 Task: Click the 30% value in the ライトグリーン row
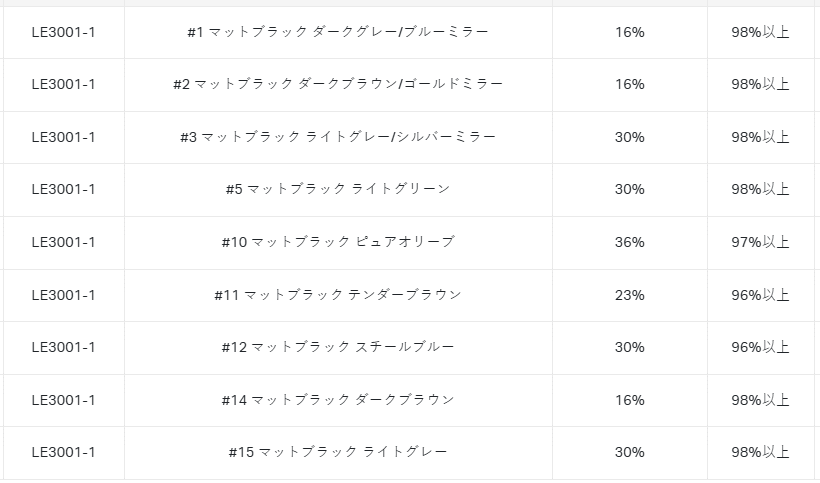click(x=630, y=190)
